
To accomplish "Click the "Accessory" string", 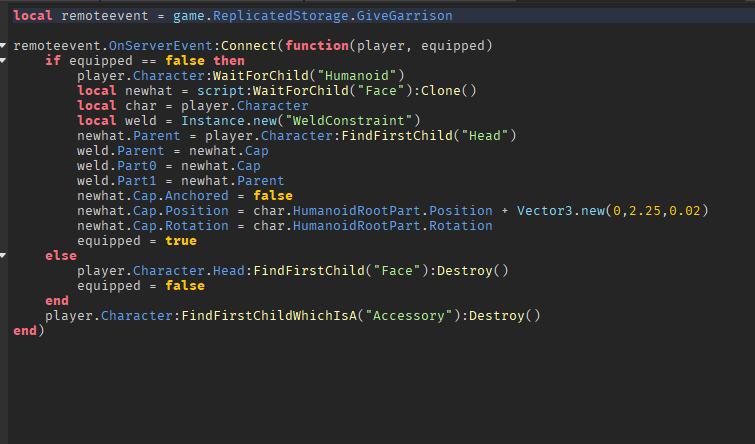I will [408, 316].
